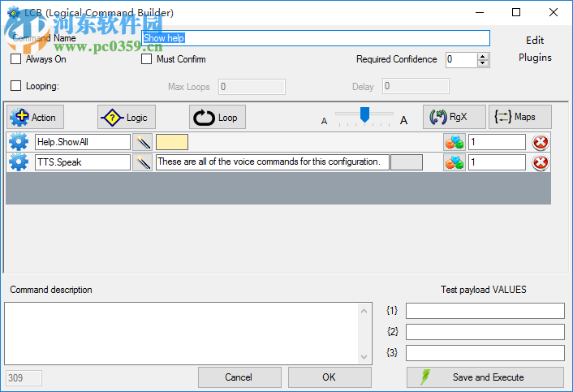Click the gear icon of the Help.ShowAll row
The width and height of the screenshot is (573, 392).
(x=19, y=142)
